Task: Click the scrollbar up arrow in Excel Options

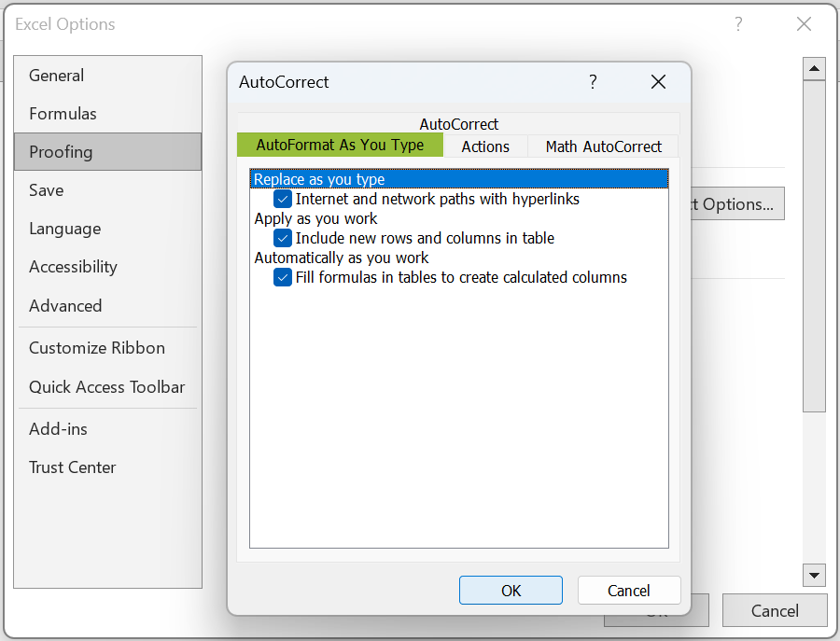Action: click(x=814, y=68)
